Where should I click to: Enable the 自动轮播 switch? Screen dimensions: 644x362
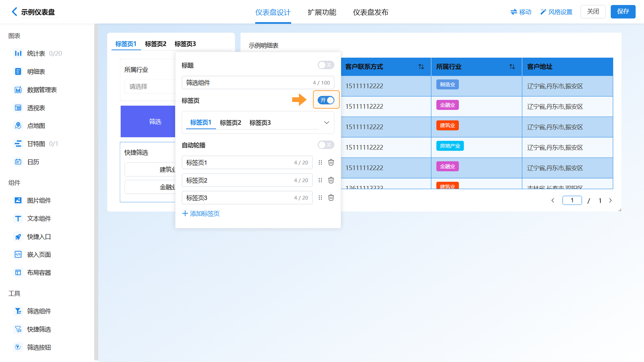326,145
